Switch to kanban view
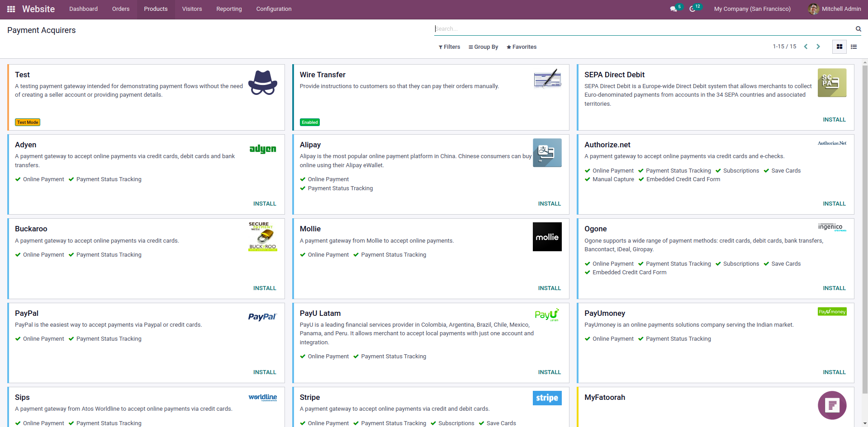 pos(840,47)
